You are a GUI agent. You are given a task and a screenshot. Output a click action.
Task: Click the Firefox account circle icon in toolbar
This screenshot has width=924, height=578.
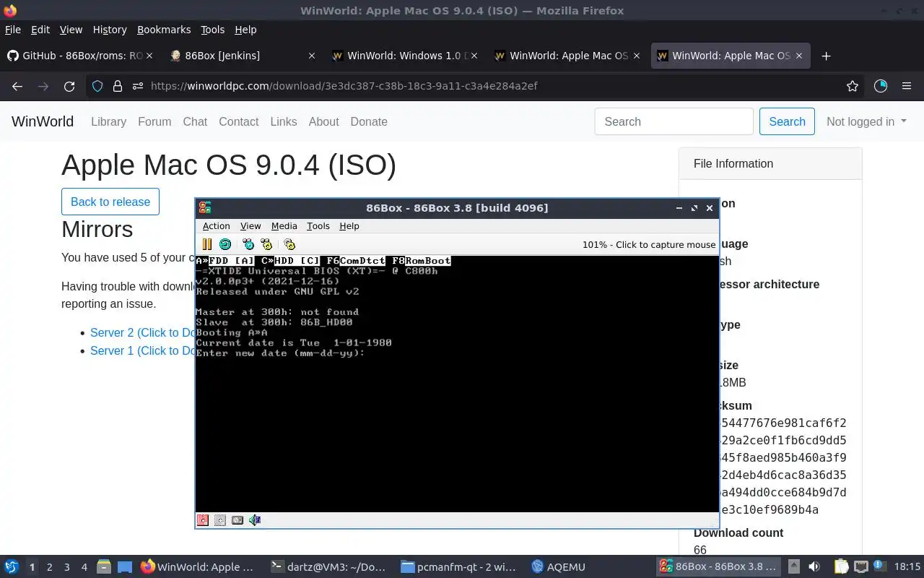881,86
